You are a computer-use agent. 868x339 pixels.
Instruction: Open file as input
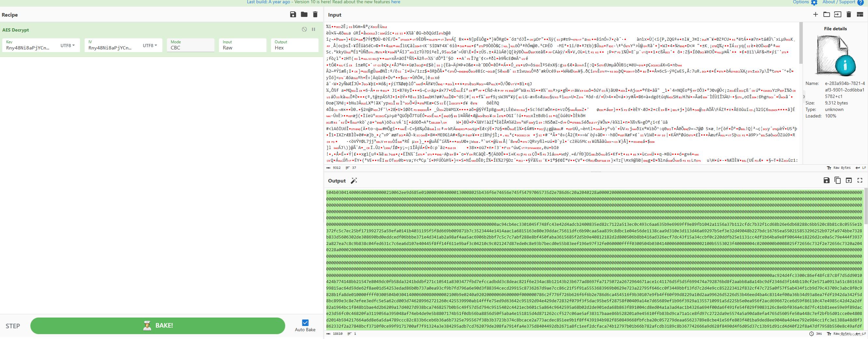(x=838, y=15)
